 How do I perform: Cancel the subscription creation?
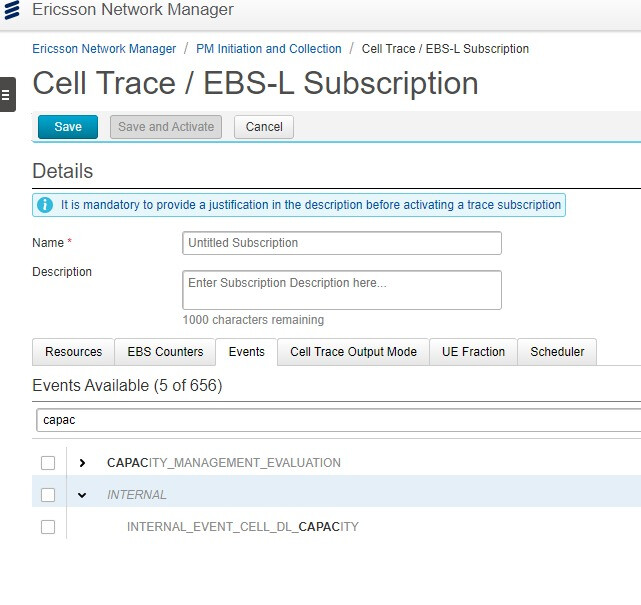coord(264,127)
